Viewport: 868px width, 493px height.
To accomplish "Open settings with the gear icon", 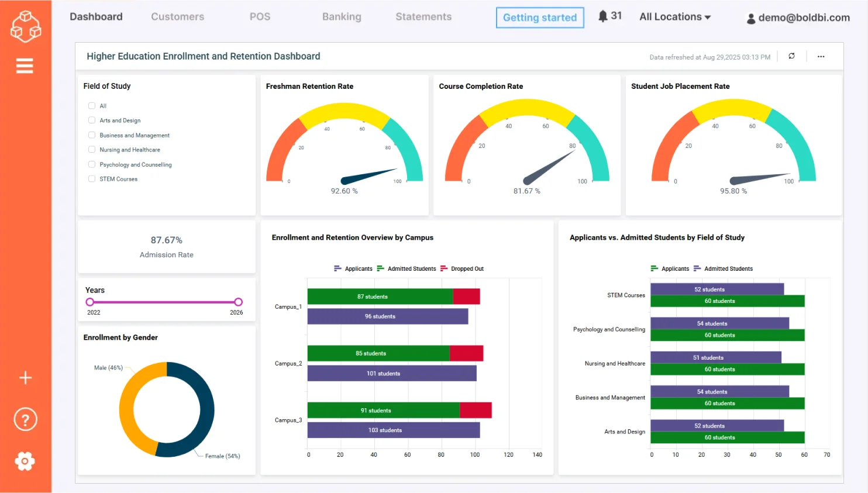I will click(25, 461).
